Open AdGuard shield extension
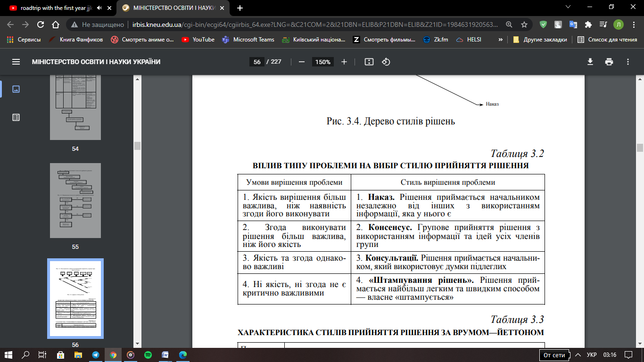This screenshot has width=644, height=362. pos(543,25)
